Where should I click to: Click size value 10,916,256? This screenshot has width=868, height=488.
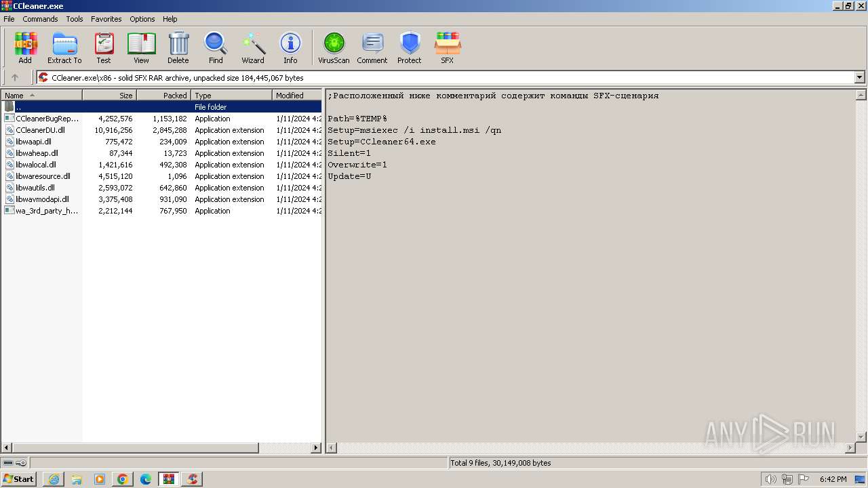coord(113,130)
